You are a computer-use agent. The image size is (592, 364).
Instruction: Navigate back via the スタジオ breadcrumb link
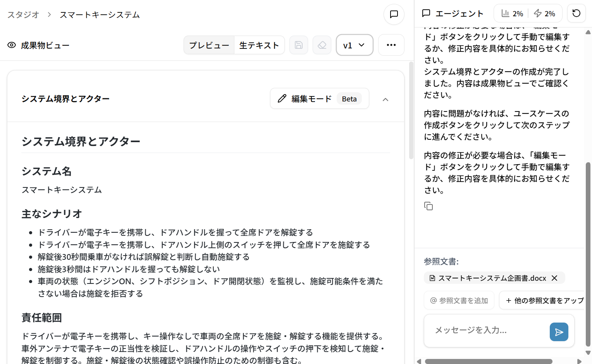pos(23,14)
